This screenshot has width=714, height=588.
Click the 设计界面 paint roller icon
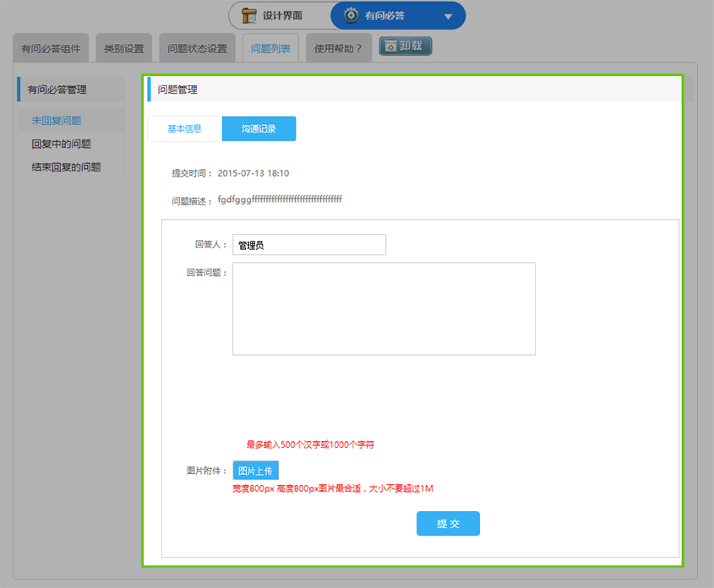pos(249,15)
